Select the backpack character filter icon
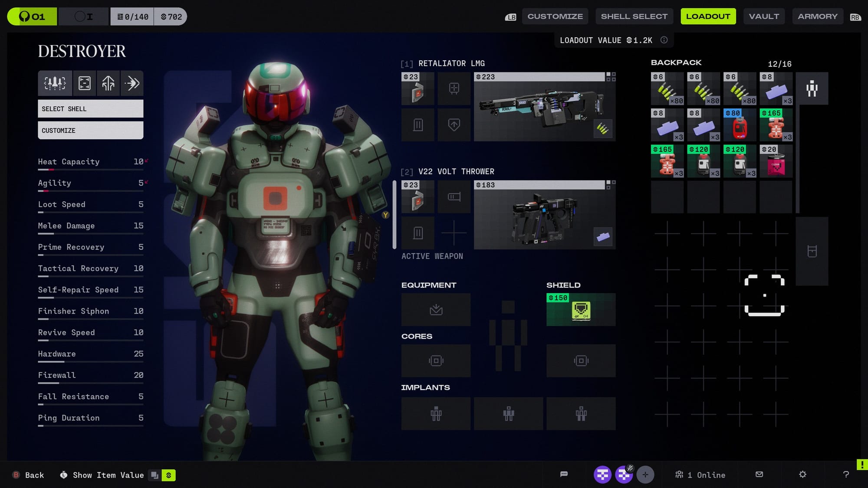 point(812,88)
